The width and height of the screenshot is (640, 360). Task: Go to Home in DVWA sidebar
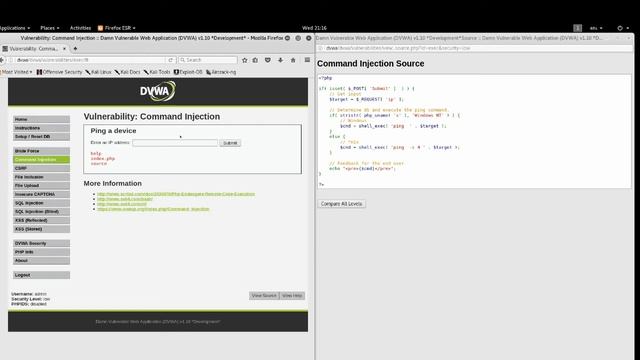tap(41, 119)
